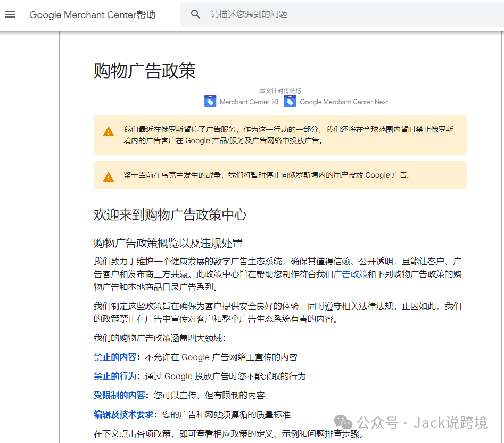Click warning triangle in the Ukraine war notice
This screenshot has height=443, width=504.
[x=109, y=177]
